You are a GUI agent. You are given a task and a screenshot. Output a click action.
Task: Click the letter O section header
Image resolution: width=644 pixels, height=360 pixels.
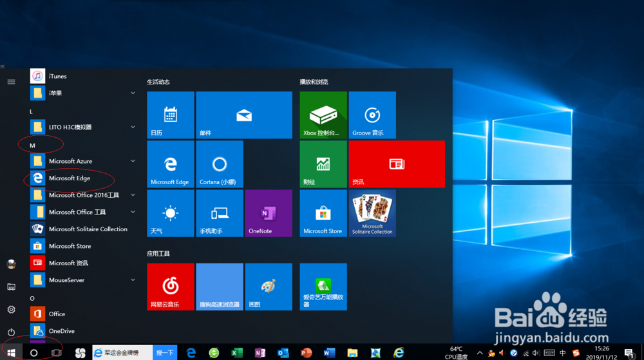click(x=32, y=298)
